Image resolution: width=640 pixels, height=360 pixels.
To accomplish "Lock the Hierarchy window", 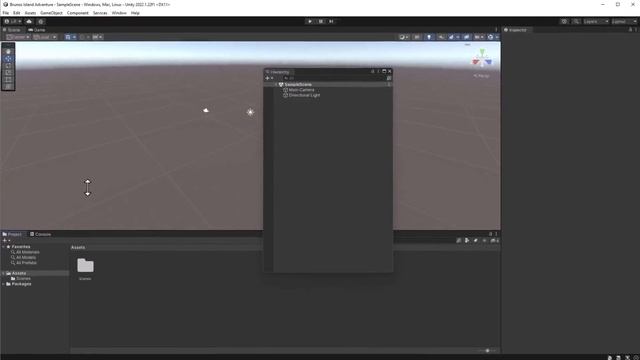I will (373, 71).
